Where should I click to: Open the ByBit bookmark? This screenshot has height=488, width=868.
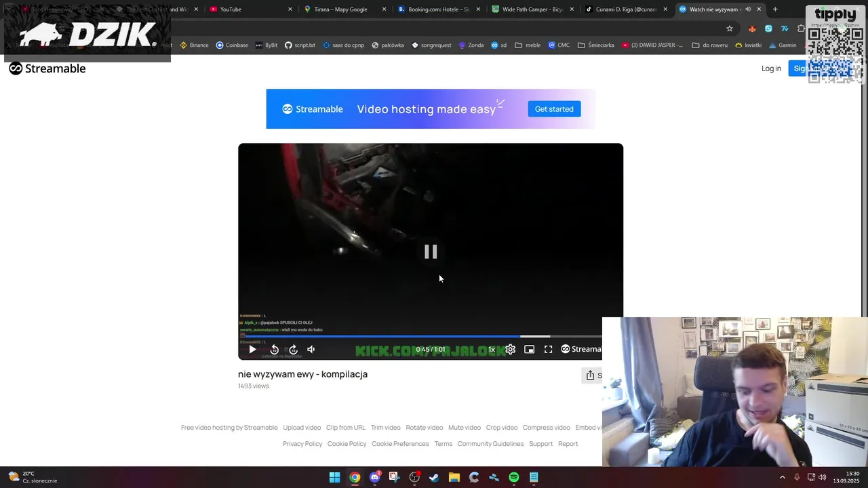pos(266,45)
